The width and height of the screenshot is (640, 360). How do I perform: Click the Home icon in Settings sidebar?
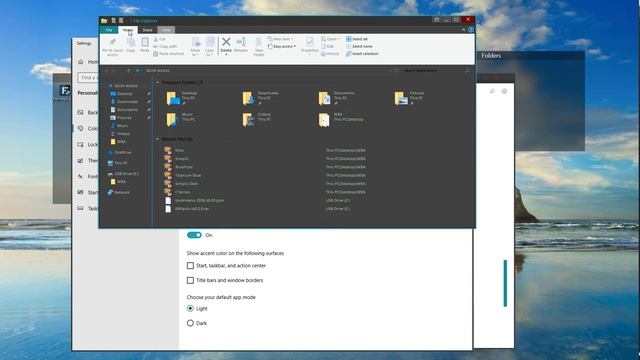click(x=80, y=62)
